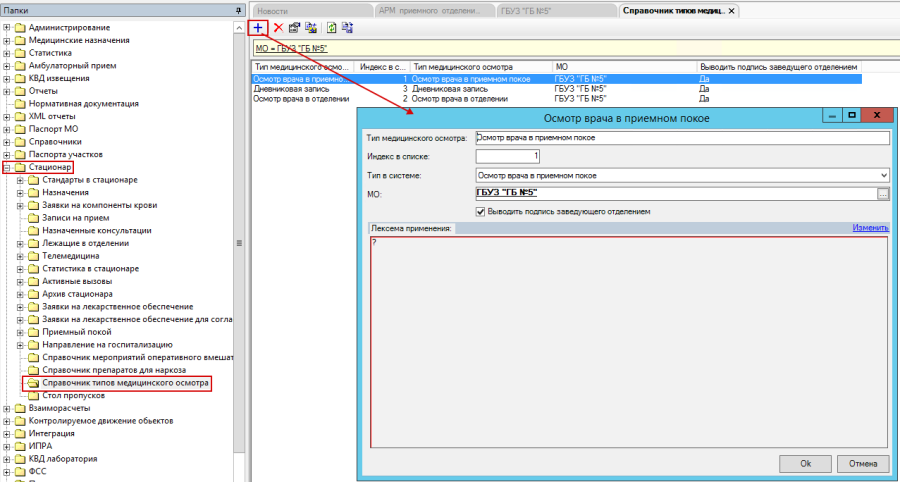
Task: Expand the Взаиморасчеты folder
Action: click(x=7, y=408)
